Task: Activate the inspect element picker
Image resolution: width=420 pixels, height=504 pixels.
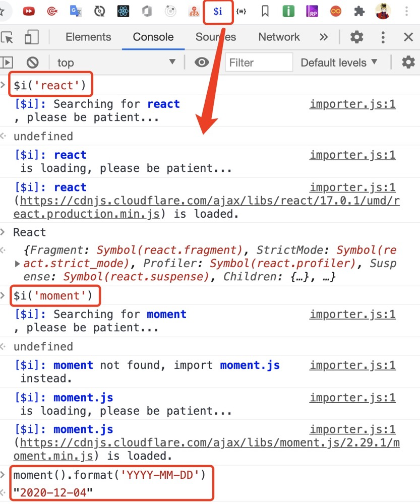Action: click(x=7, y=37)
